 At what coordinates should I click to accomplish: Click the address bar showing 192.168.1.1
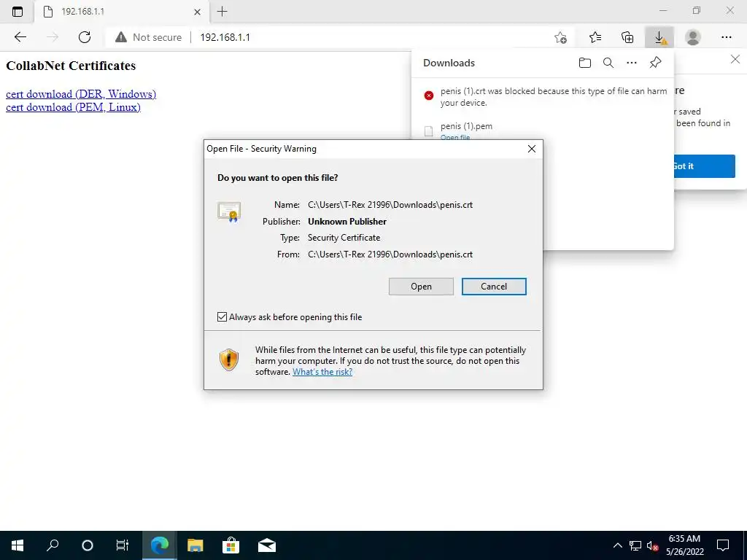click(333, 37)
